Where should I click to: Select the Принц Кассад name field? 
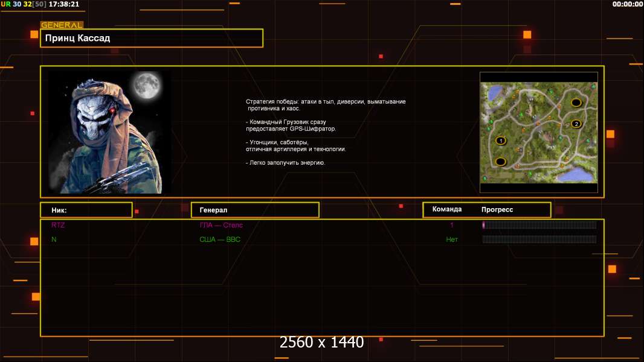(151, 38)
